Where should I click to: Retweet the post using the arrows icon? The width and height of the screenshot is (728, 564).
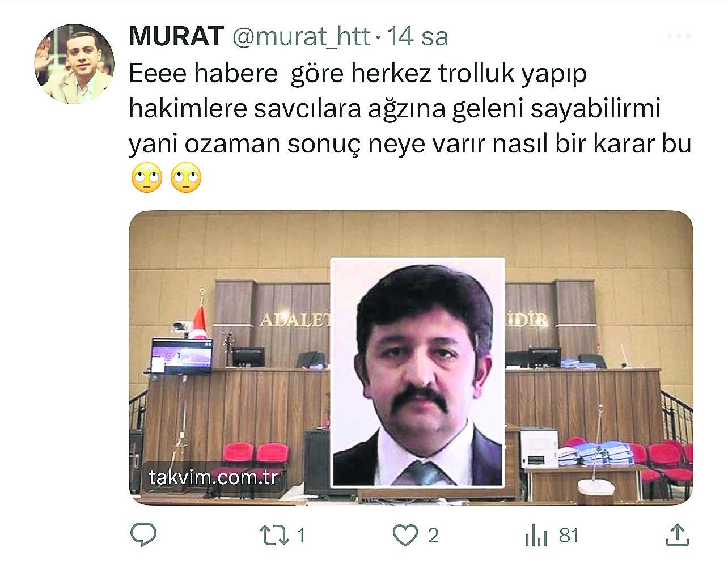274,536
